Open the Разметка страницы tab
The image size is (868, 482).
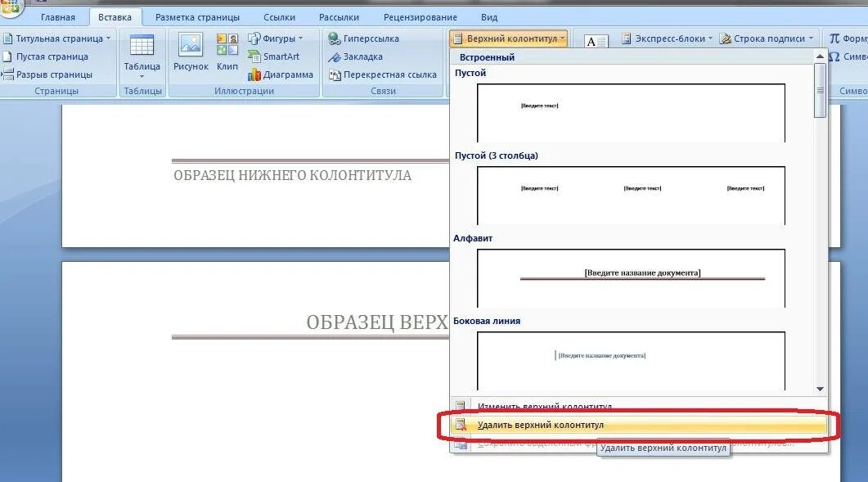click(197, 17)
